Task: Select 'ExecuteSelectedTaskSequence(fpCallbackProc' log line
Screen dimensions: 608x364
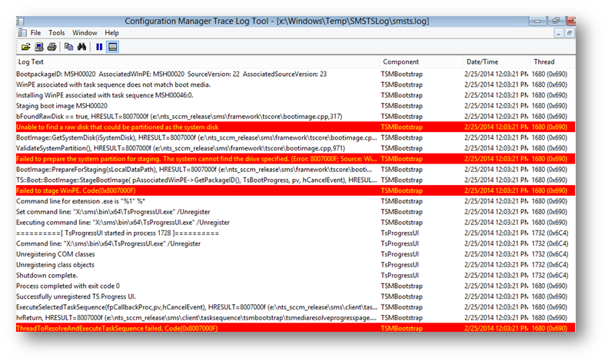Action: click(296, 307)
